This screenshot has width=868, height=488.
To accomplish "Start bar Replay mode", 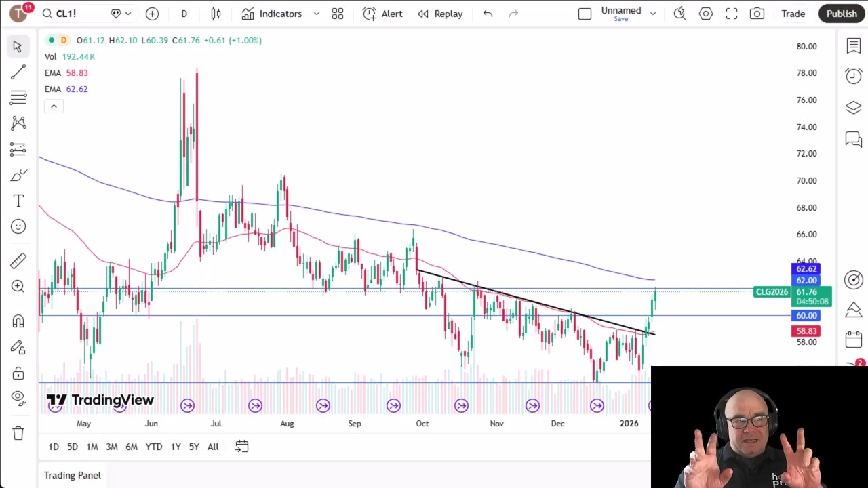I will [440, 14].
